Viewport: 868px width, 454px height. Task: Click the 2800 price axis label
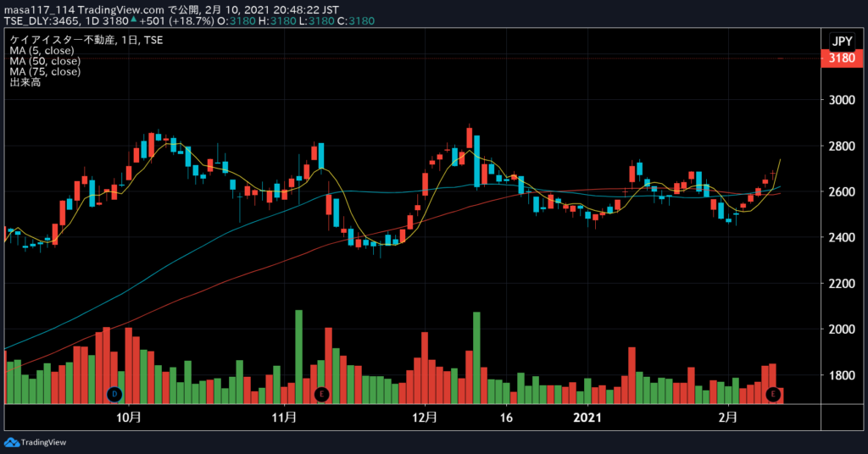(842, 146)
